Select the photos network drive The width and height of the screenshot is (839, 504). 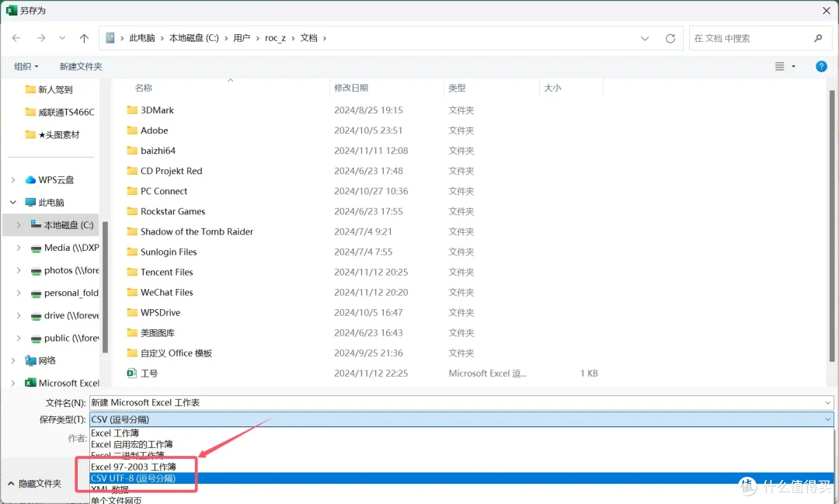(x=64, y=270)
